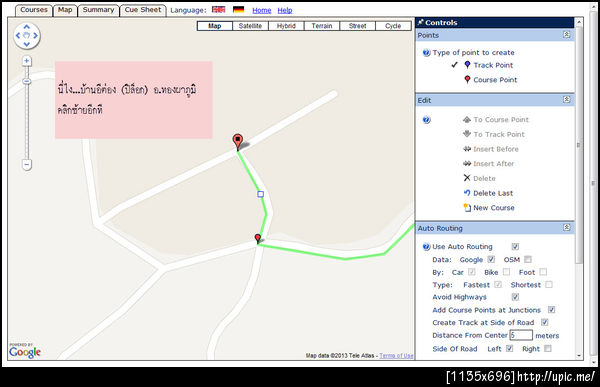Select Shortest route type checkbox

point(549,284)
